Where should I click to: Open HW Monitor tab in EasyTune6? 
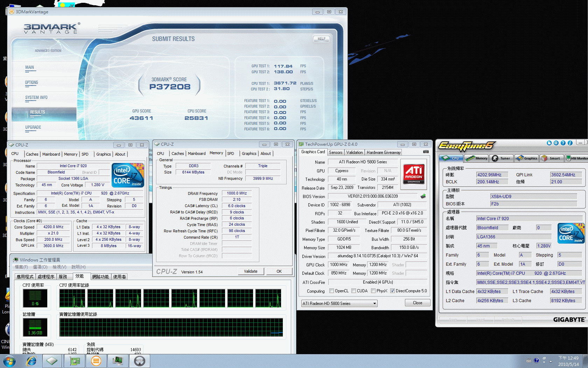tap(577, 158)
